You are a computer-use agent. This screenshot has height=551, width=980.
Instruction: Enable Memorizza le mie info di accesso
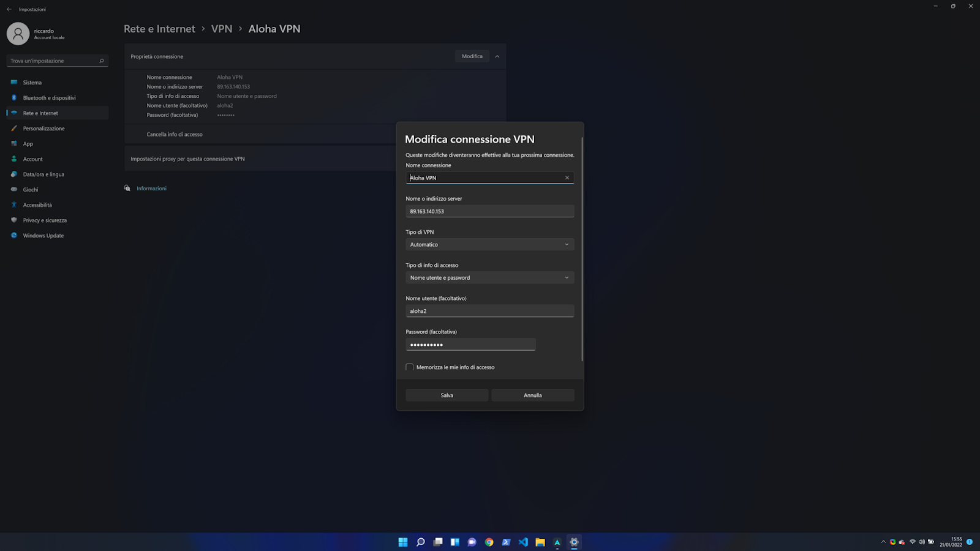click(x=410, y=367)
